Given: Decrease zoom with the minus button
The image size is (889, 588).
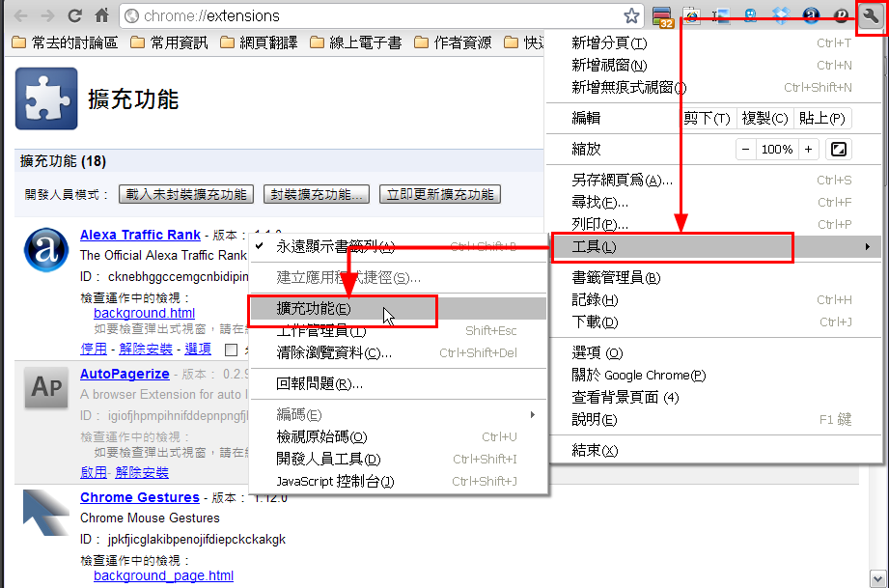Looking at the screenshot, I should click(745, 149).
